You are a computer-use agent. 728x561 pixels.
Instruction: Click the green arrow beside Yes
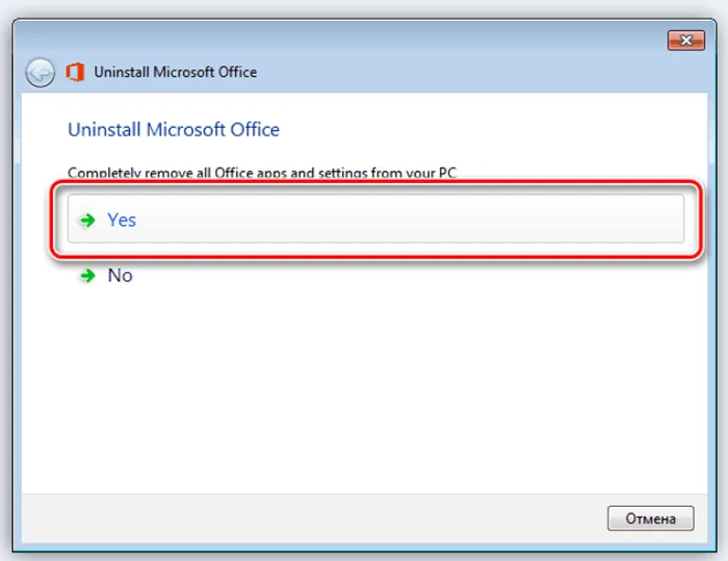[87, 220]
